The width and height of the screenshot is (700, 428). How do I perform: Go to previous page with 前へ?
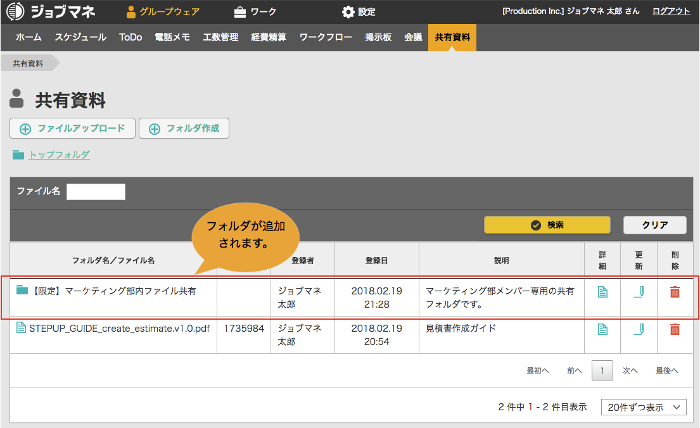[575, 370]
